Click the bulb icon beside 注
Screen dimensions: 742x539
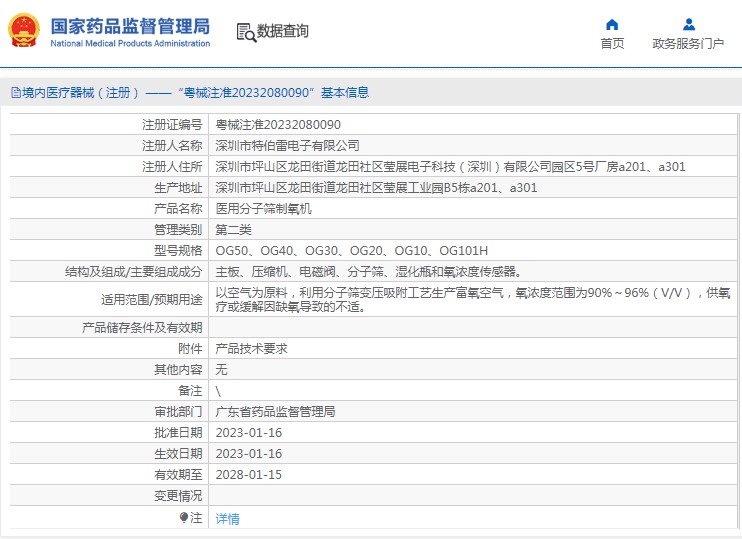184,517
